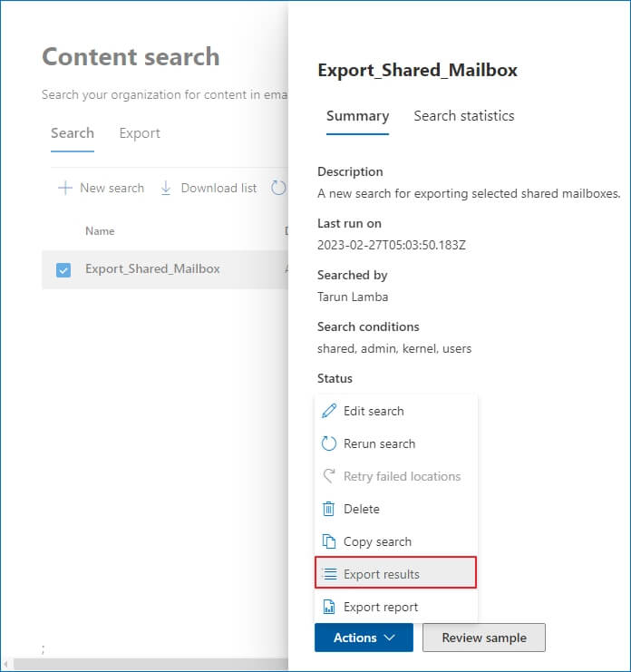Sort by the Name column header

point(100,231)
